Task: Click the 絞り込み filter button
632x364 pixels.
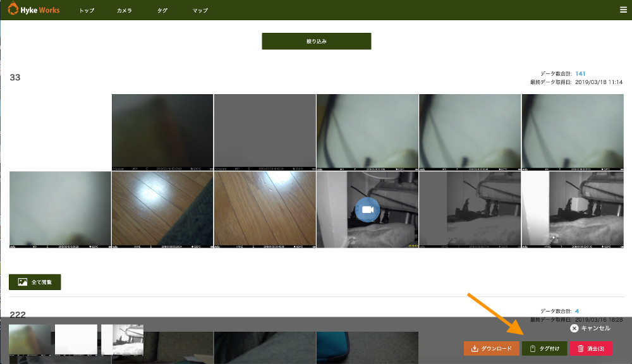Action: pyautogui.click(x=316, y=41)
